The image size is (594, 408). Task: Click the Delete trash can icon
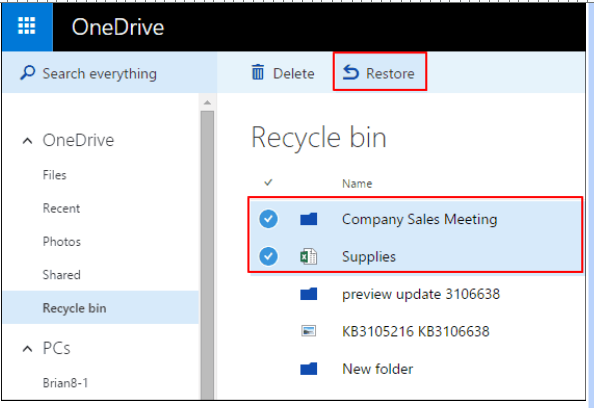tap(258, 72)
